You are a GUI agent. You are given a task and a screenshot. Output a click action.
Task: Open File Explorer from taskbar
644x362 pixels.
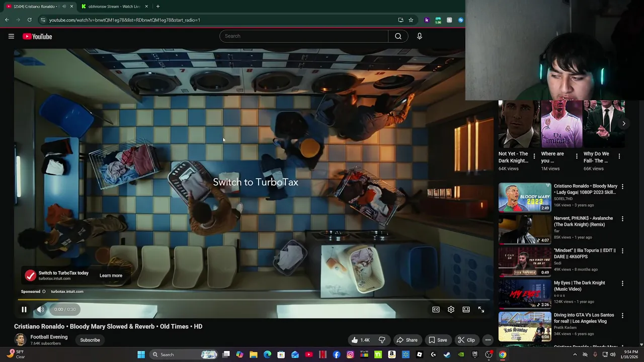[x=254, y=354]
